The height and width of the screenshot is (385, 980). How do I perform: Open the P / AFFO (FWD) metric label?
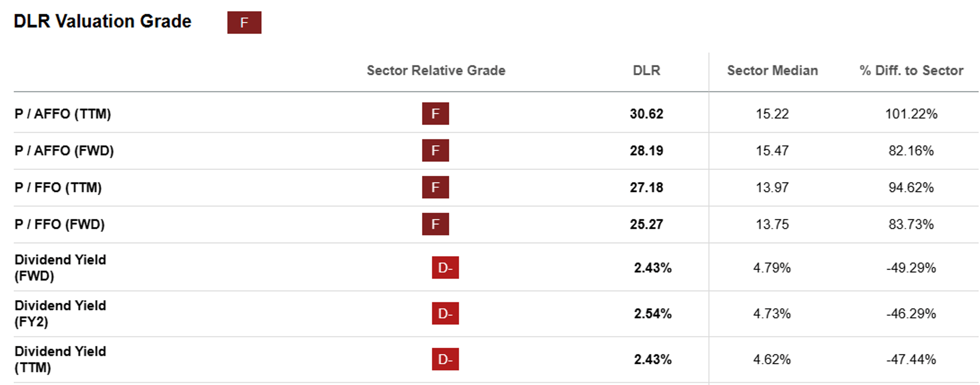64,151
